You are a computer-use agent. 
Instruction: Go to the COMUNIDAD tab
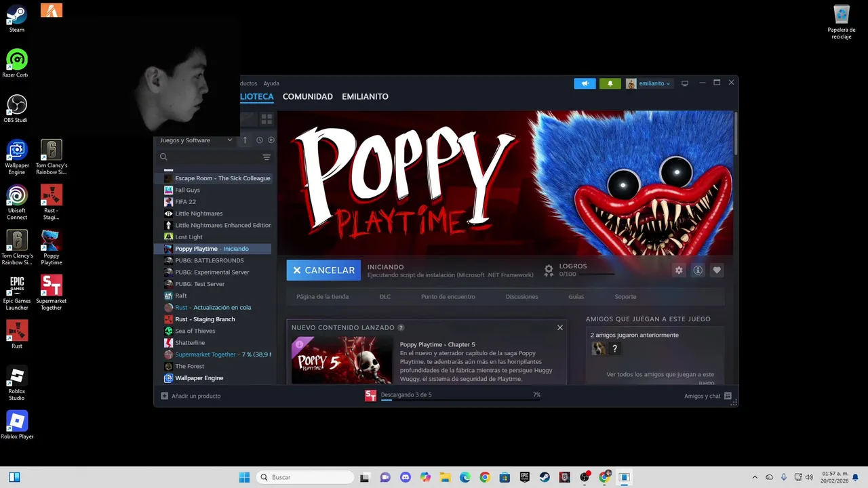click(x=308, y=96)
